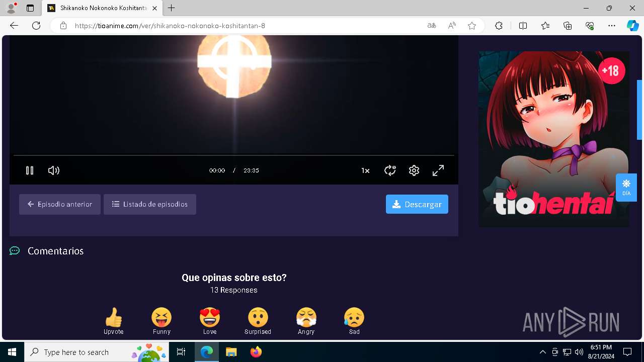The image size is (644, 362).
Task: React with Sad emoji
Action: click(x=354, y=321)
